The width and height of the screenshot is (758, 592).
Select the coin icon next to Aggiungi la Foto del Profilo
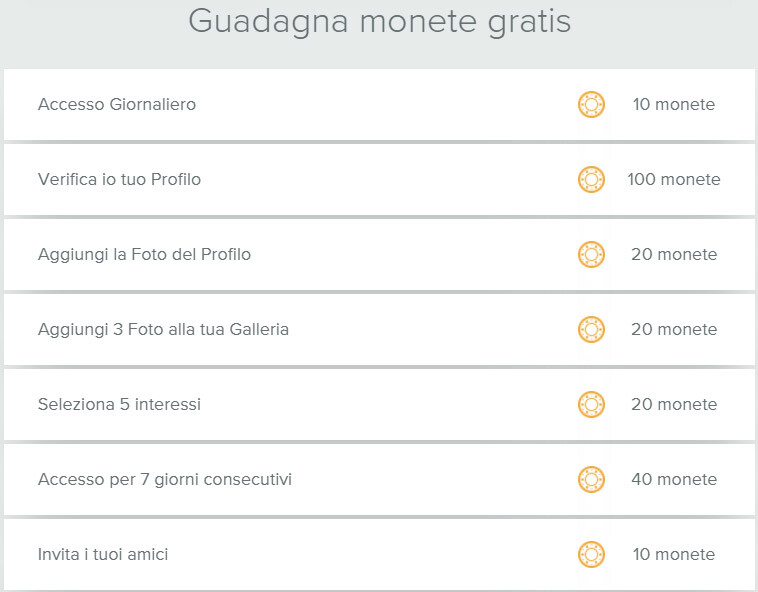591,254
